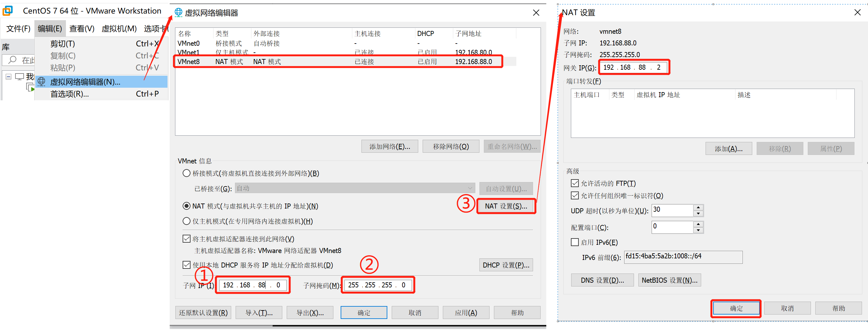Viewport: 868px width, 330px height.
Task: Open the 文件(F) menu
Action: click(x=18, y=28)
